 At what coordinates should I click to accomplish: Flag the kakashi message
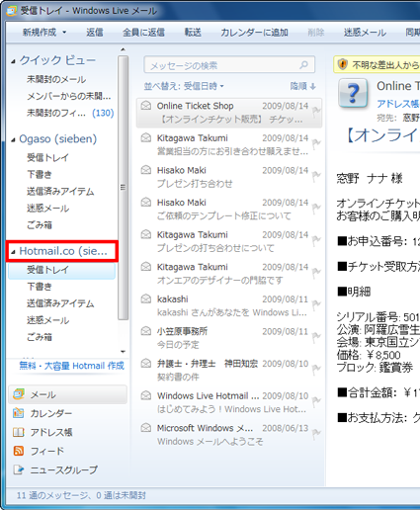tap(316, 305)
